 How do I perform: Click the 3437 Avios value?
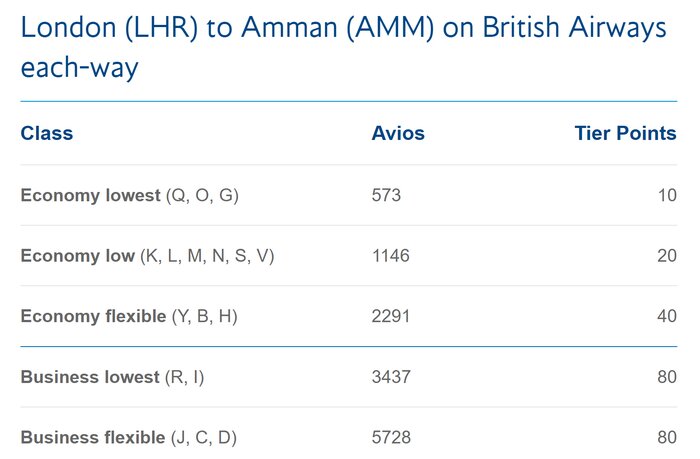coord(391,377)
